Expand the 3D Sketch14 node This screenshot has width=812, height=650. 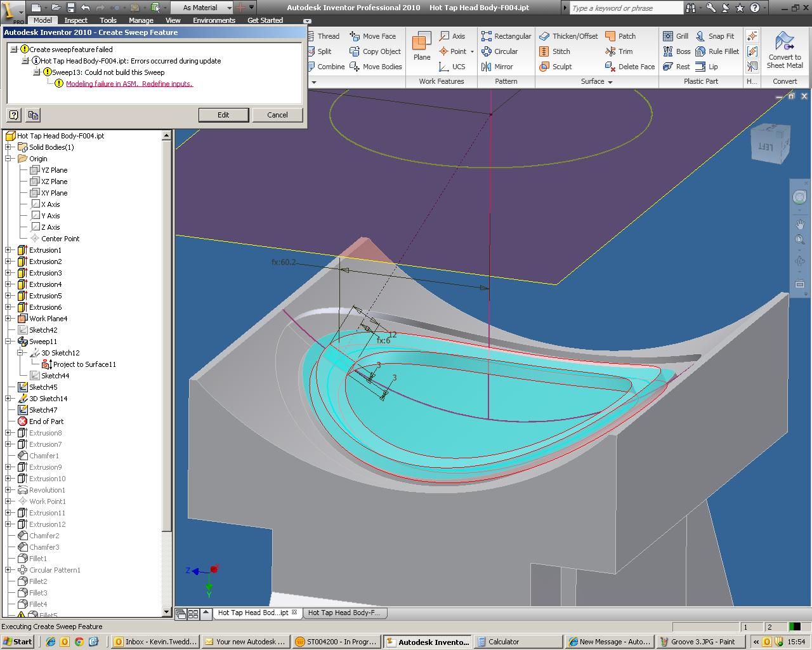click(x=8, y=399)
